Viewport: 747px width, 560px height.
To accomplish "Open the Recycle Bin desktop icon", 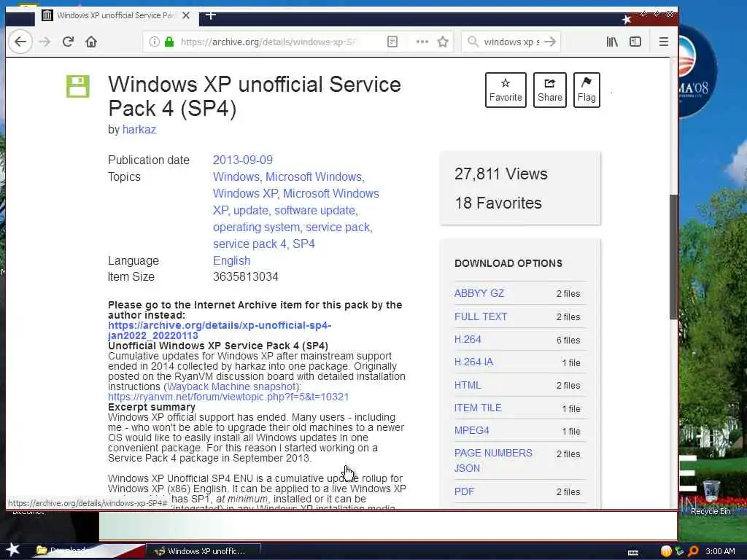I will pyautogui.click(x=711, y=497).
